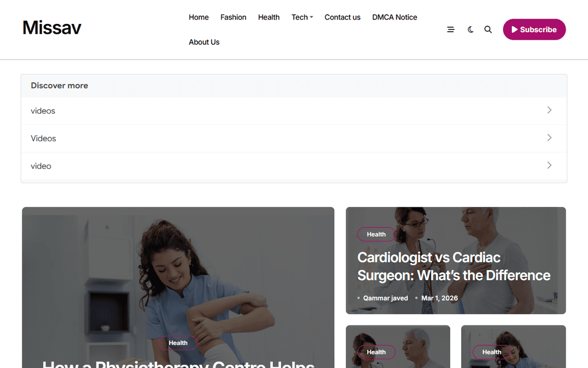Expand the Tech dropdown menu
Image resolution: width=588 pixels, height=368 pixels.
(302, 17)
